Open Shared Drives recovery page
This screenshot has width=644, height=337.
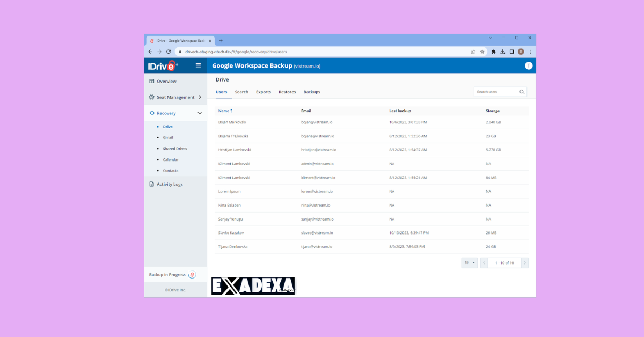click(x=175, y=149)
